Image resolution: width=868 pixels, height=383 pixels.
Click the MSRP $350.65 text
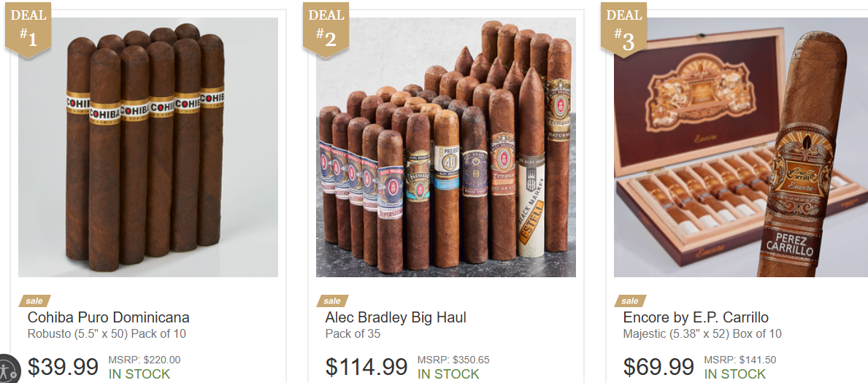[x=453, y=360]
